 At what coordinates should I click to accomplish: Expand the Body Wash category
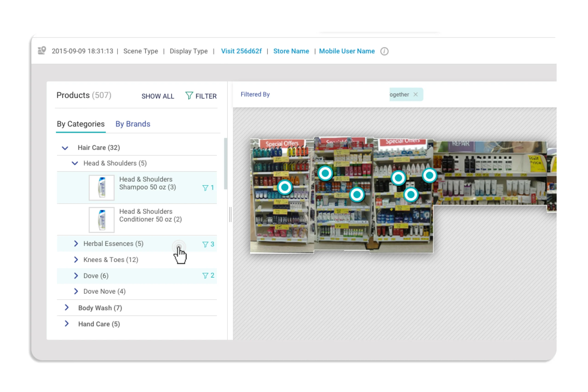tap(67, 307)
